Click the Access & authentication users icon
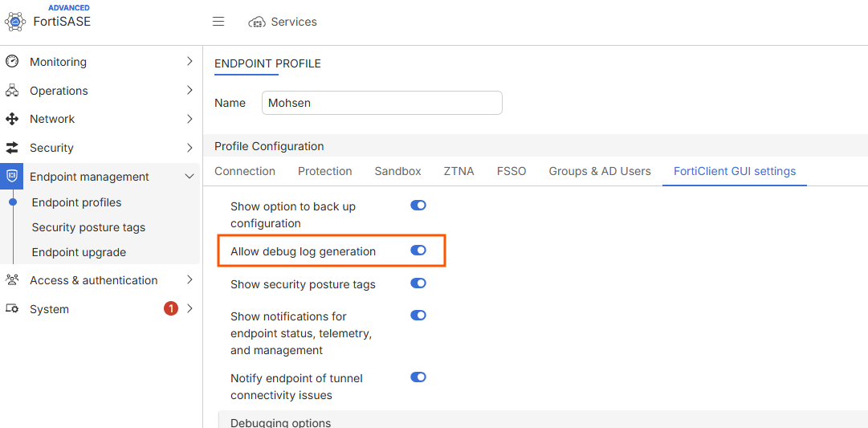The height and width of the screenshot is (428, 868). pyautogui.click(x=12, y=280)
